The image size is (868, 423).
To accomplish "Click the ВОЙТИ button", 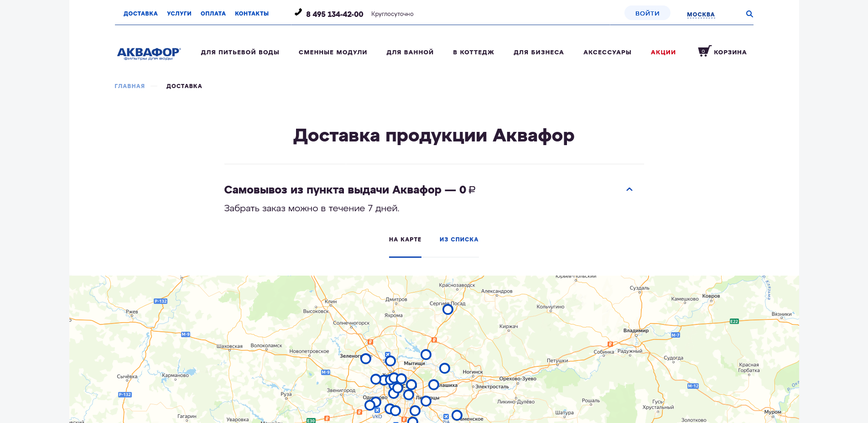I will (x=647, y=13).
